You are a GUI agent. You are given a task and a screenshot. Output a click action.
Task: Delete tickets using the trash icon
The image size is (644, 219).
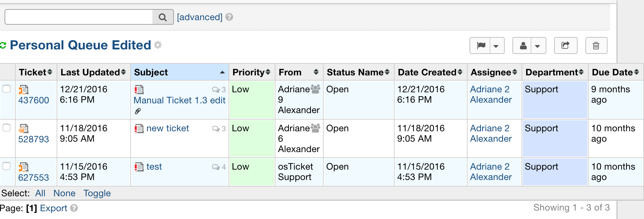point(596,45)
